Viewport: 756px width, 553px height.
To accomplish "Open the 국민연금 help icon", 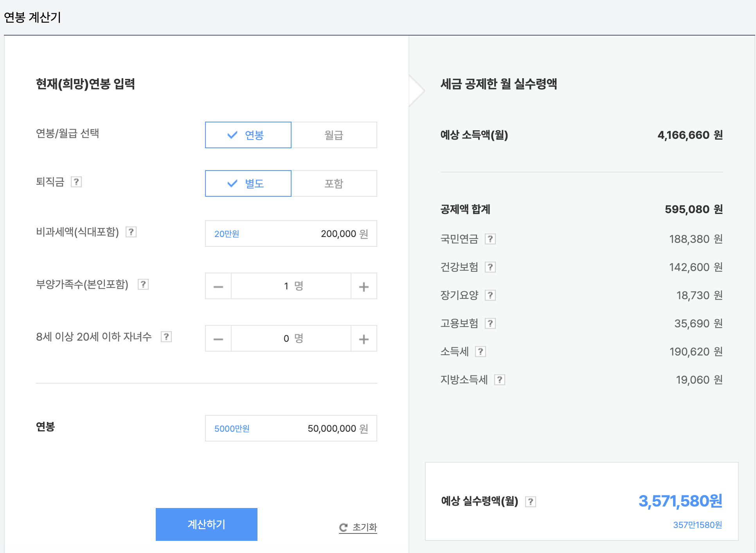I will pyautogui.click(x=490, y=239).
